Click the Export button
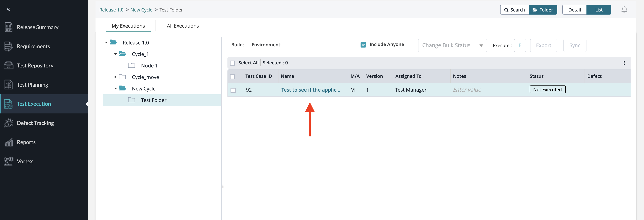This screenshot has width=644, height=220. click(544, 45)
